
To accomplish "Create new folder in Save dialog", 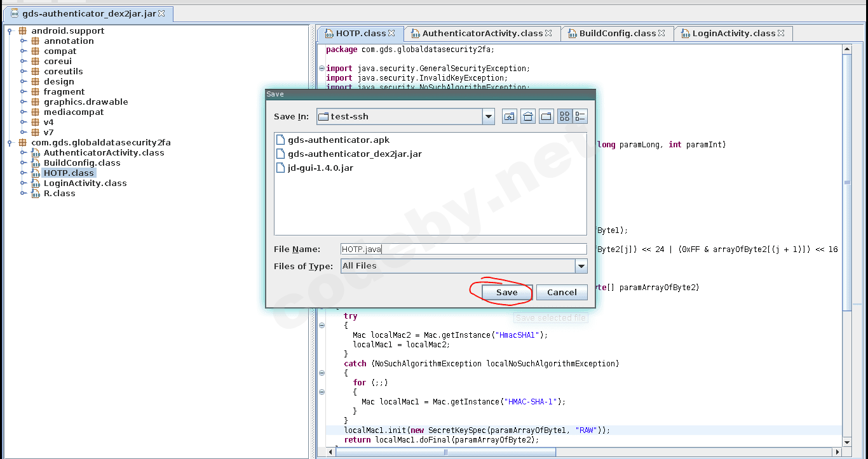I will point(546,116).
